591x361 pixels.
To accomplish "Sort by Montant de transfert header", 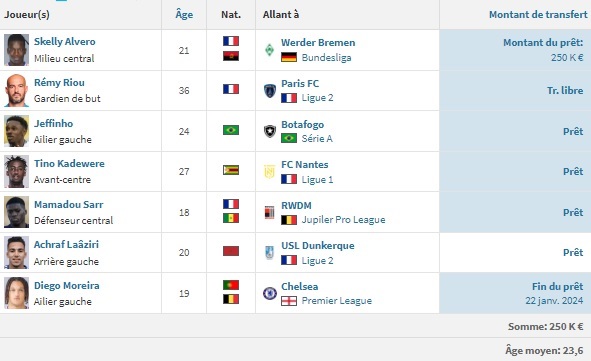I will (x=538, y=15).
